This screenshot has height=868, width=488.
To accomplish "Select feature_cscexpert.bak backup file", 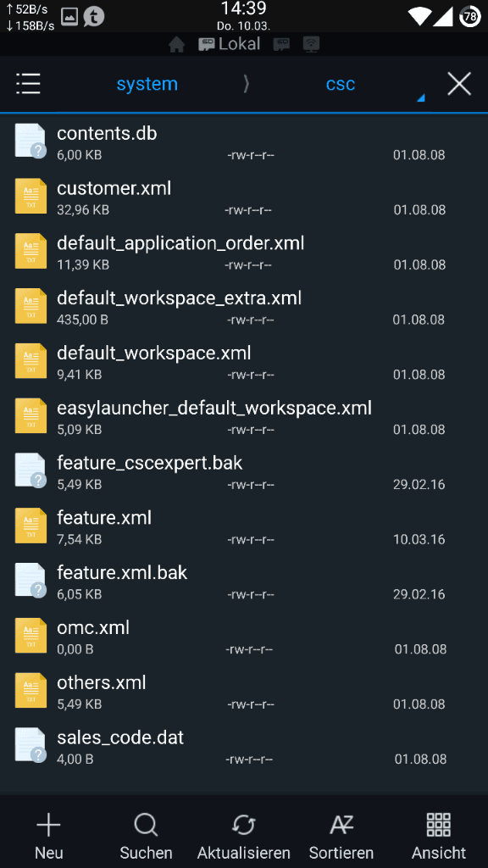I will click(x=244, y=472).
